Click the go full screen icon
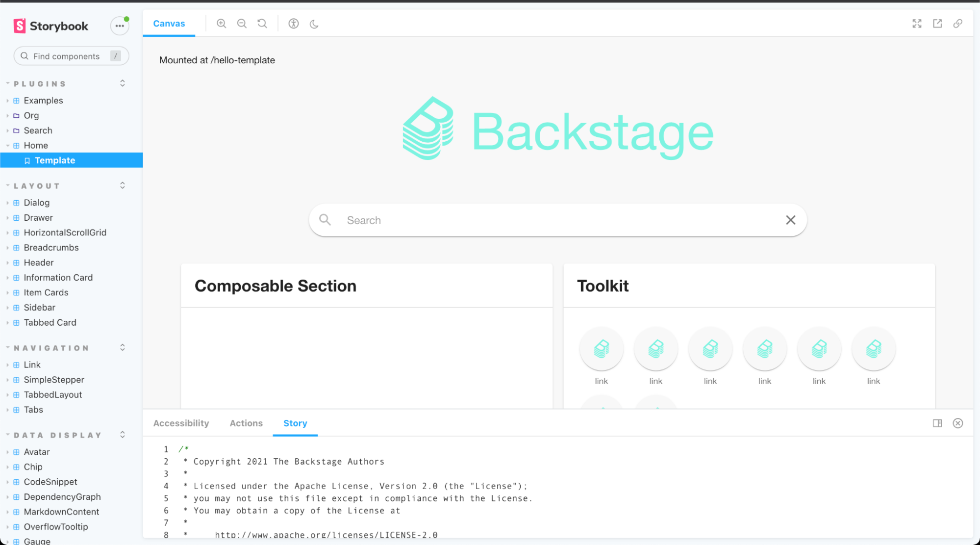The image size is (980, 545). coord(917,24)
